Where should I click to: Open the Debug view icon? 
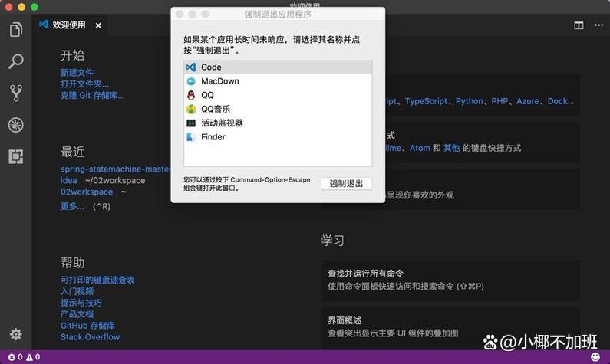point(15,125)
